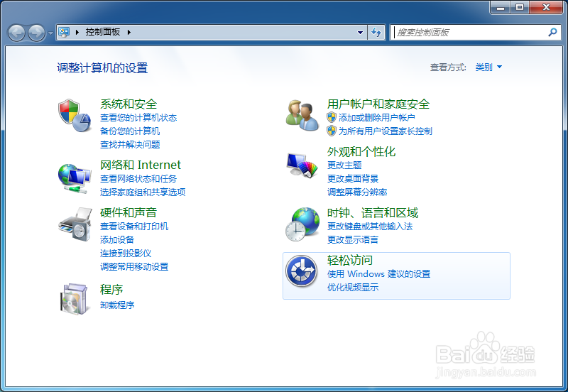Close the Control Panel window

[546, 7]
